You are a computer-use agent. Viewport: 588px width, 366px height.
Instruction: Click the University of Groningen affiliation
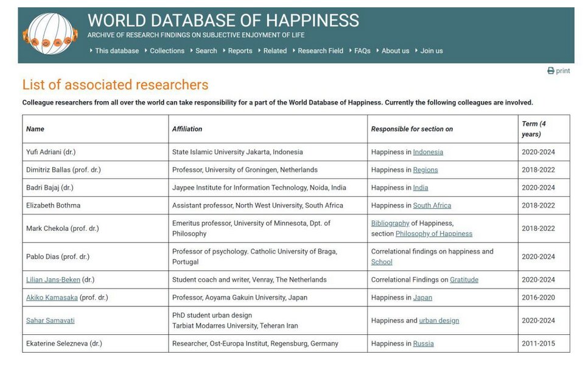245,169
